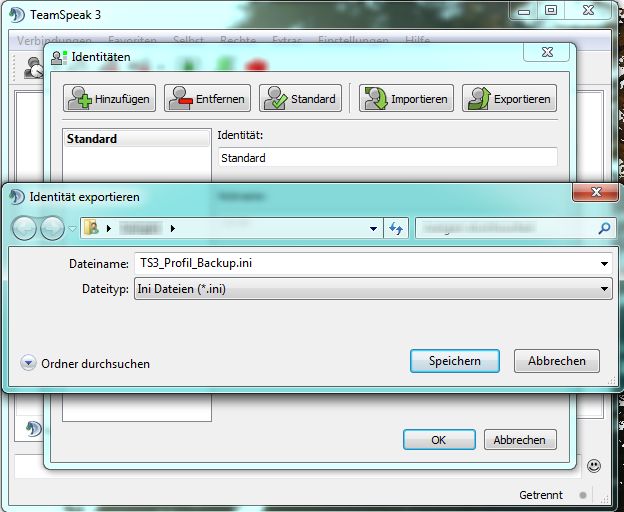
Task: Click the connect toolbar icon in TeamSpeak
Action: click(33, 68)
